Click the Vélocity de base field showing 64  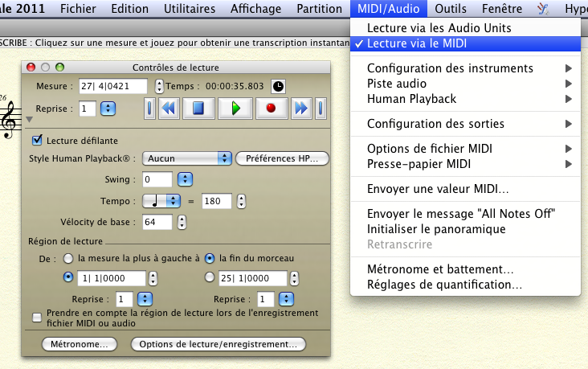157,222
